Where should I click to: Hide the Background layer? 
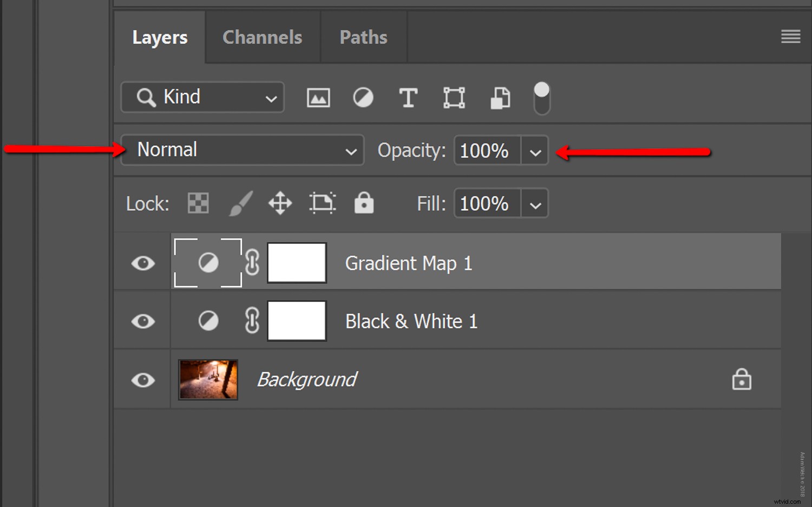(x=142, y=380)
